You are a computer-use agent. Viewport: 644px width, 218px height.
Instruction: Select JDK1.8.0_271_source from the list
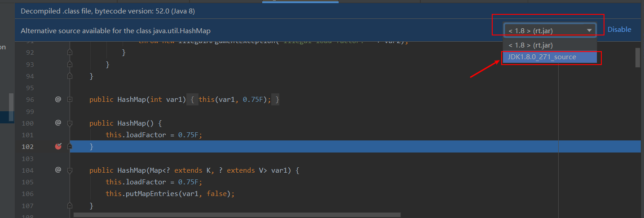pyautogui.click(x=542, y=57)
